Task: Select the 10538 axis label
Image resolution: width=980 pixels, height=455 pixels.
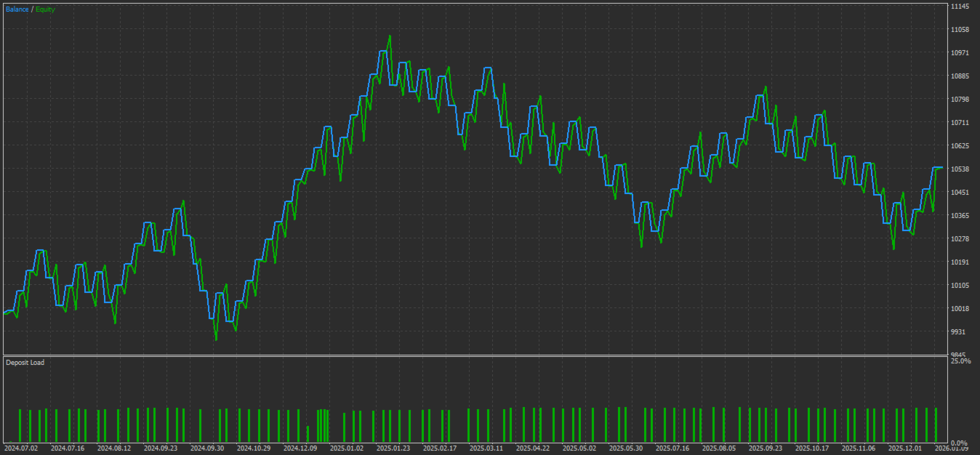Action: 960,169
